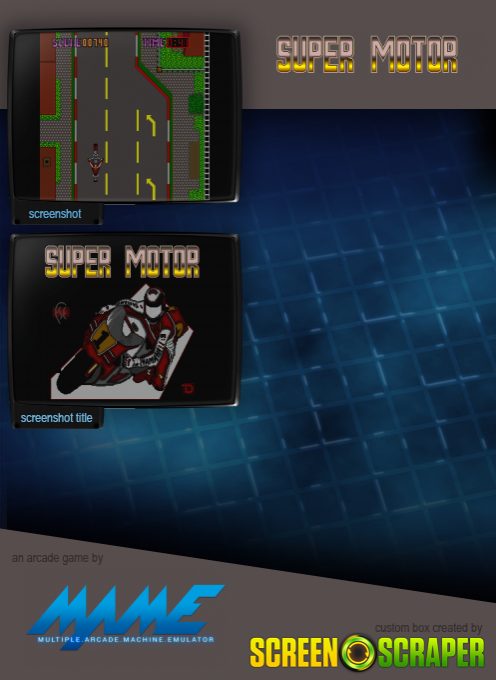Click the racing rider artwork on the title screen
Screen dimensions: 496x680
122,342
